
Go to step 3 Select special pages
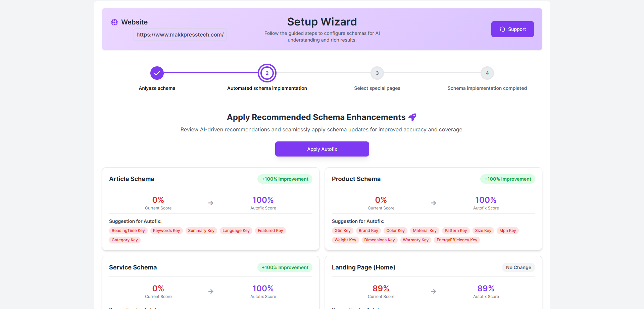click(x=377, y=73)
